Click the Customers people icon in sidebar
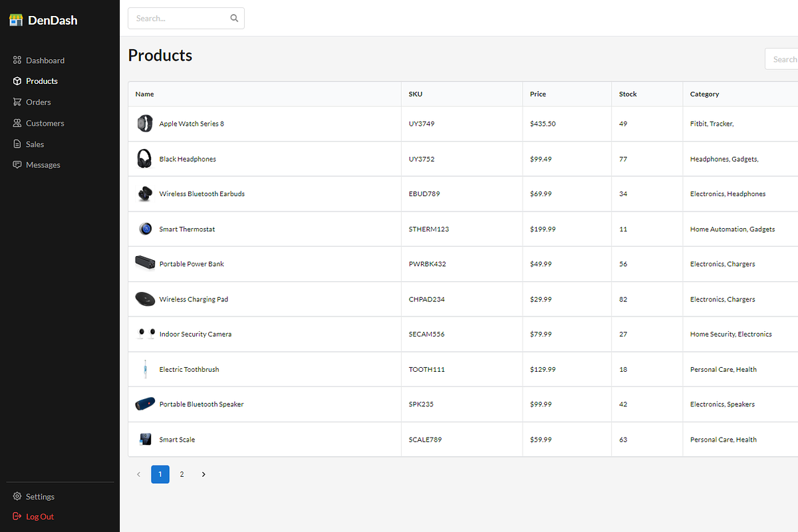The height and width of the screenshot is (532, 798). [17, 123]
